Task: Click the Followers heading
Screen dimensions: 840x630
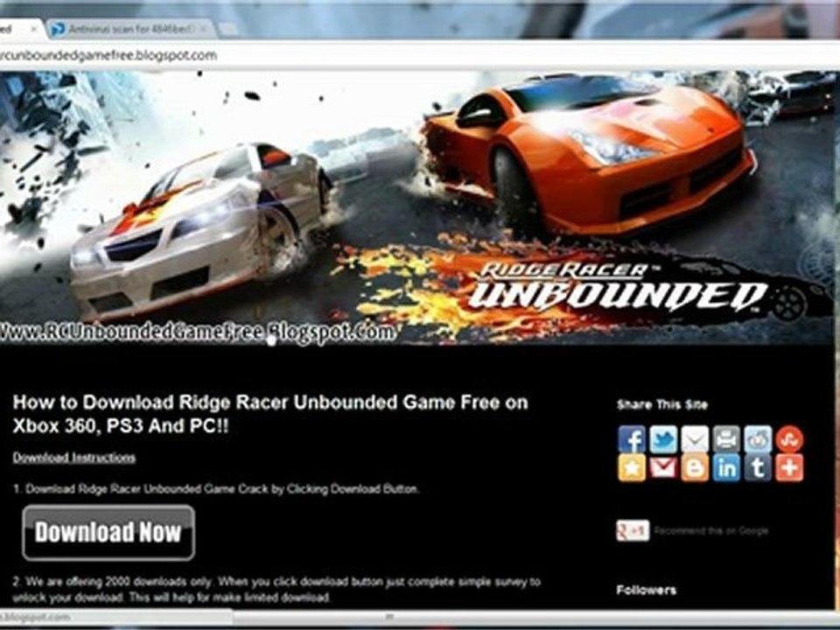Action: [x=646, y=590]
